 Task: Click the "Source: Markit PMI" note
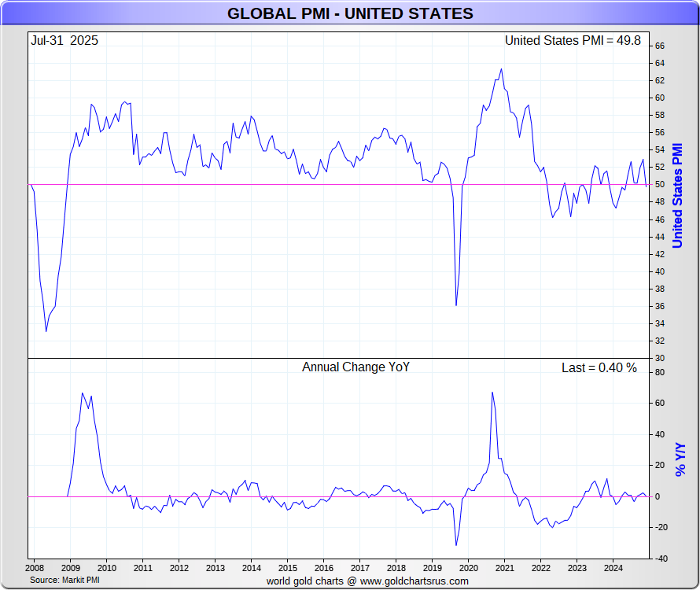[64, 581]
